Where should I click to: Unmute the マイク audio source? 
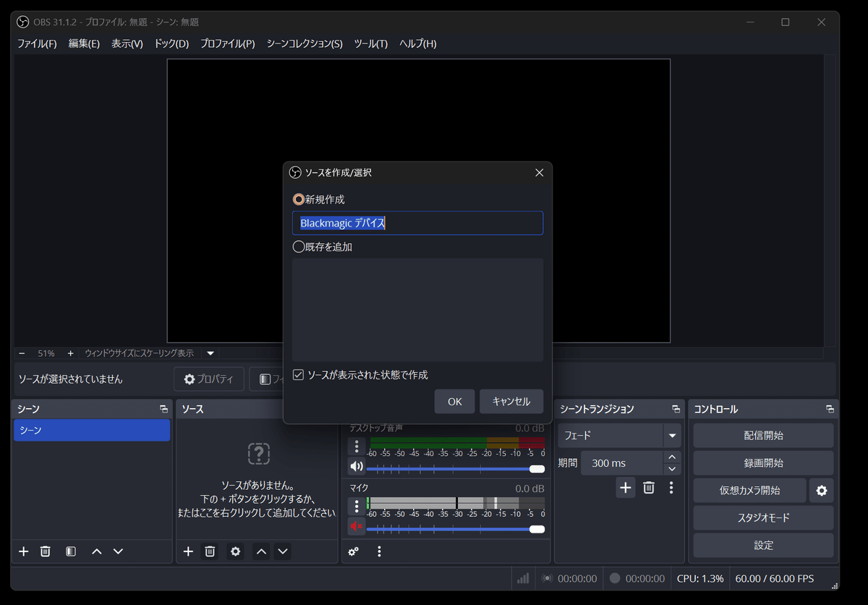(357, 528)
